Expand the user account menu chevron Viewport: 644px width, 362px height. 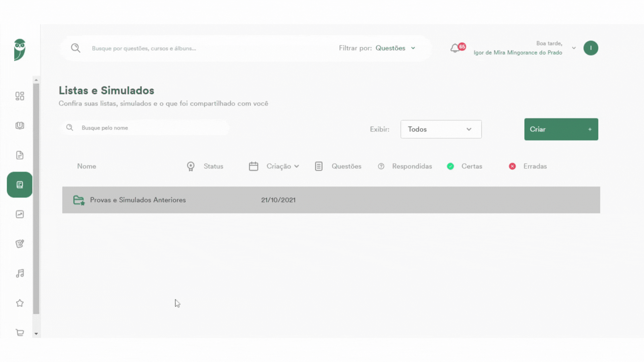(x=574, y=48)
